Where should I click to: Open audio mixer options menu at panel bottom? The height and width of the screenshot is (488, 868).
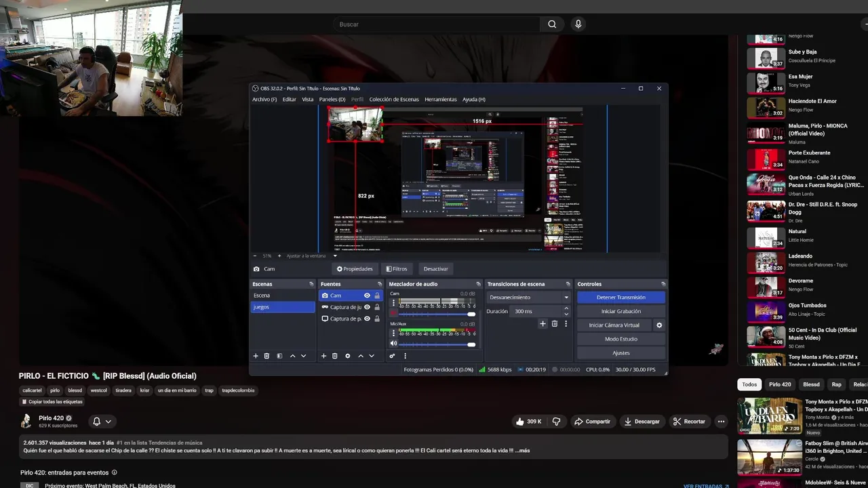406,356
